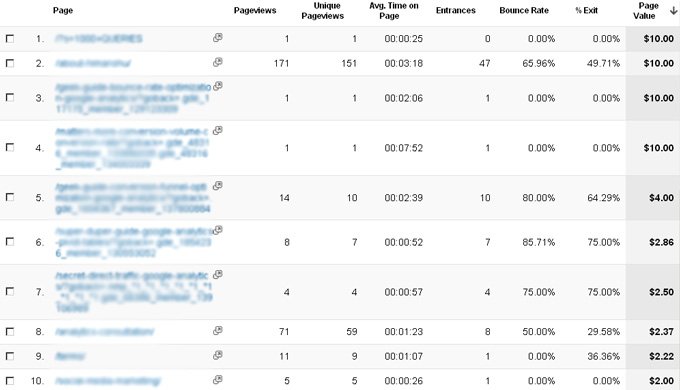Click the 71 pageviews value
This screenshot has height=390, width=680.
(x=284, y=332)
